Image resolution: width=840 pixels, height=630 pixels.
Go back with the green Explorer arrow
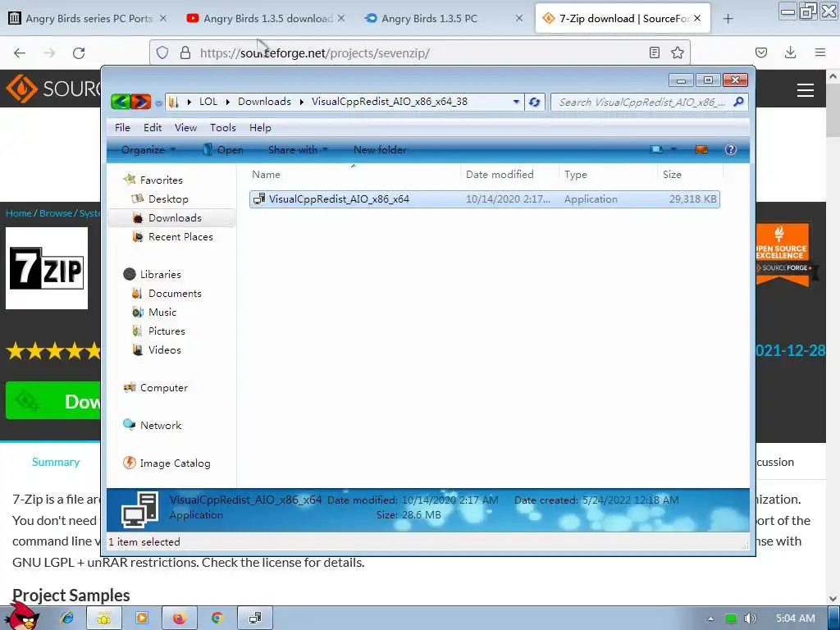tap(121, 101)
